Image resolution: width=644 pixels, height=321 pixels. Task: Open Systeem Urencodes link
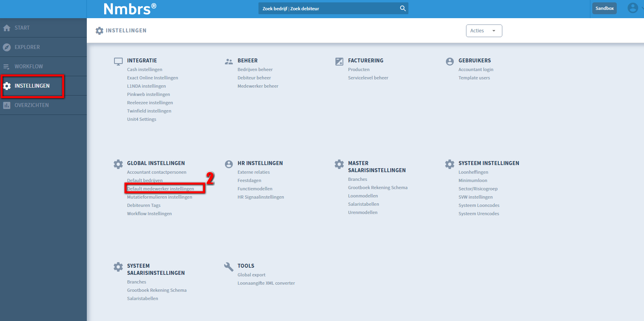click(x=479, y=214)
